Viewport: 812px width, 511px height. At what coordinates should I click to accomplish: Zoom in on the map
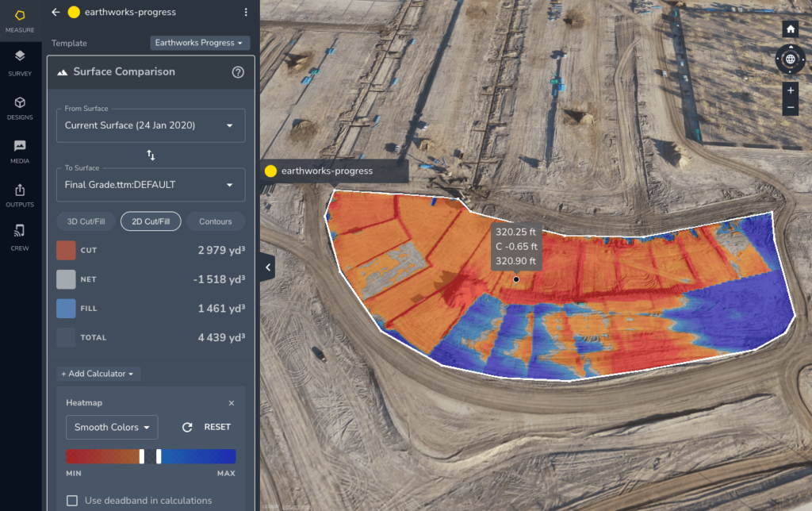click(790, 90)
